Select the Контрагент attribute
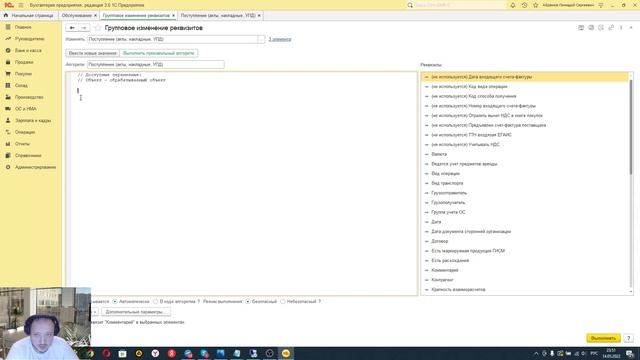This screenshot has height=360, width=640. 525,280
